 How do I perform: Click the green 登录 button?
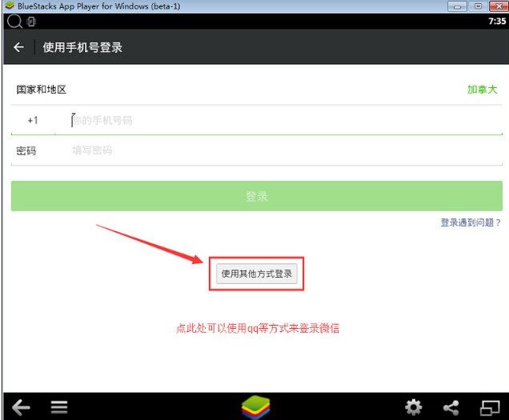pos(257,196)
